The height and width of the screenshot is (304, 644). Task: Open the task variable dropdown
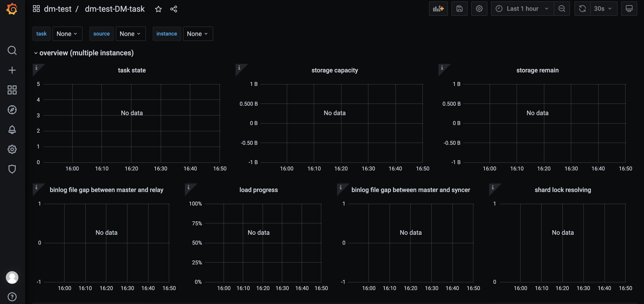(67, 34)
